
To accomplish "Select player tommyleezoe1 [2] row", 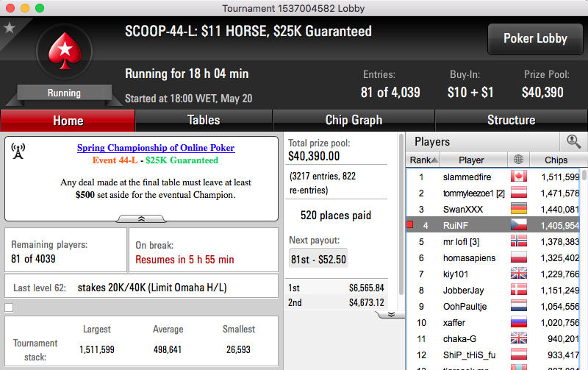I will coord(493,193).
